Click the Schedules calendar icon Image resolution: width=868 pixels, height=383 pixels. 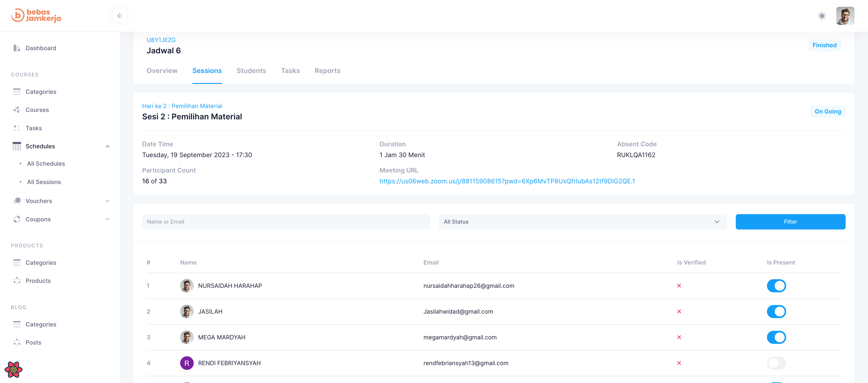17,146
